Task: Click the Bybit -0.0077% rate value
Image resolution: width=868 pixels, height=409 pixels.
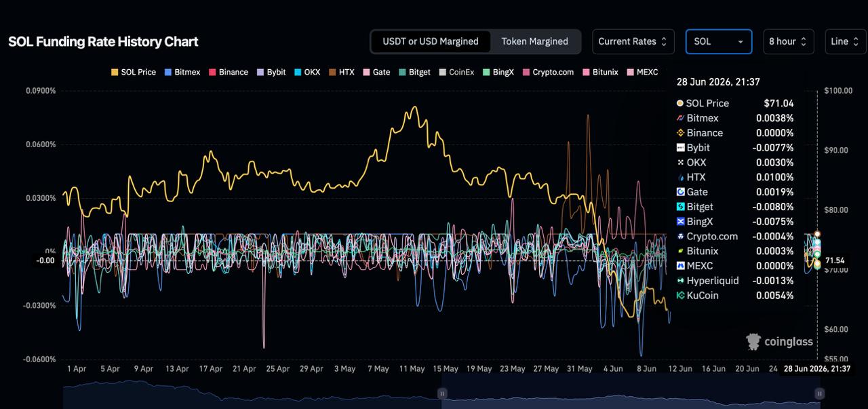Action: (x=774, y=147)
